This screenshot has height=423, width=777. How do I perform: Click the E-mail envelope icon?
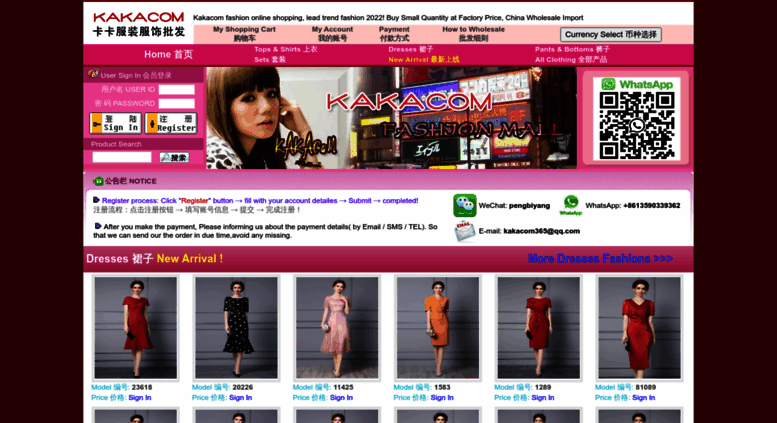[465, 231]
